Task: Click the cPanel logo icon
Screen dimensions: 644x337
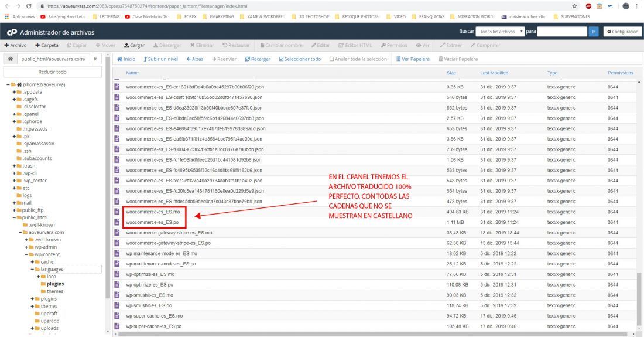Action: coord(12,32)
